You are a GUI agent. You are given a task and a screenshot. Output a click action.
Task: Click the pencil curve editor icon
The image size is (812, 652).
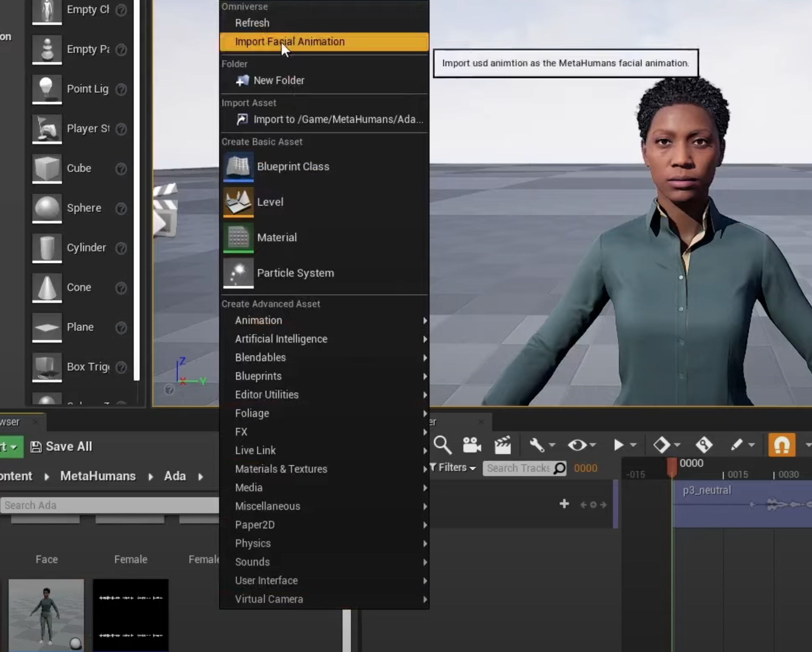click(737, 445)
